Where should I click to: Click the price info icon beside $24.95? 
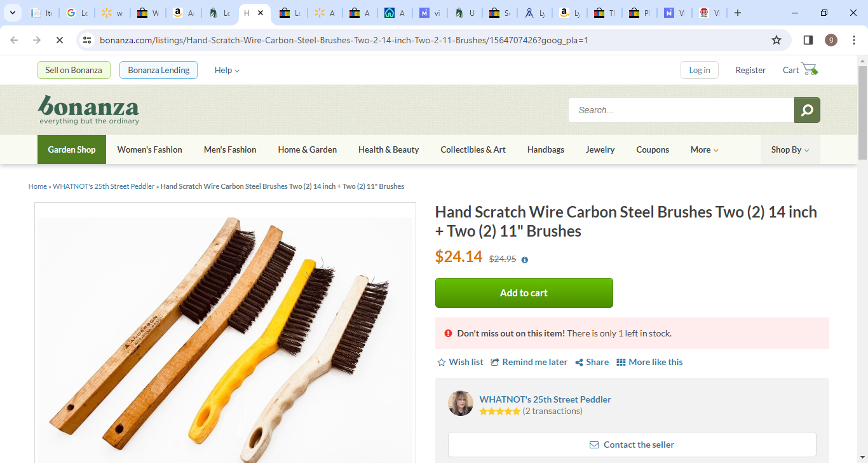(x=525, y=259)
